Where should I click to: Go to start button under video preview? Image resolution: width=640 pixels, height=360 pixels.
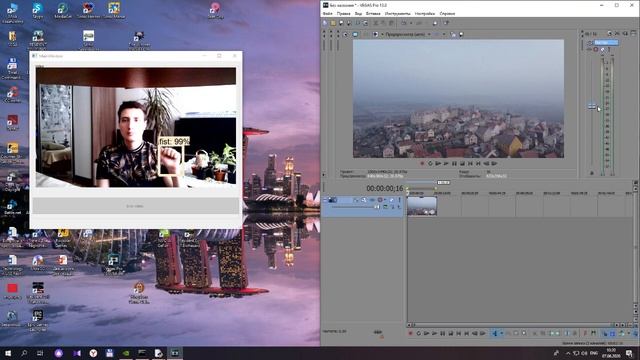[470, 164]
